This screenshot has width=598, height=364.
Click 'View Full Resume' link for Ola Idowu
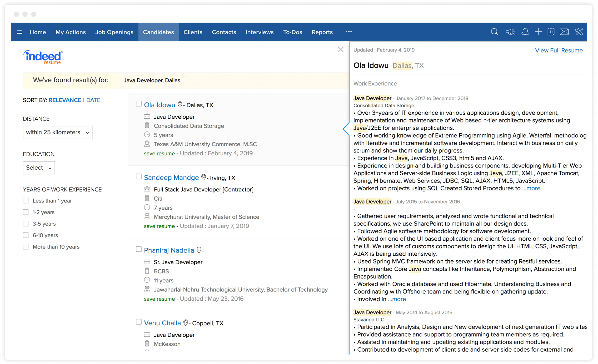pos(558,50)
